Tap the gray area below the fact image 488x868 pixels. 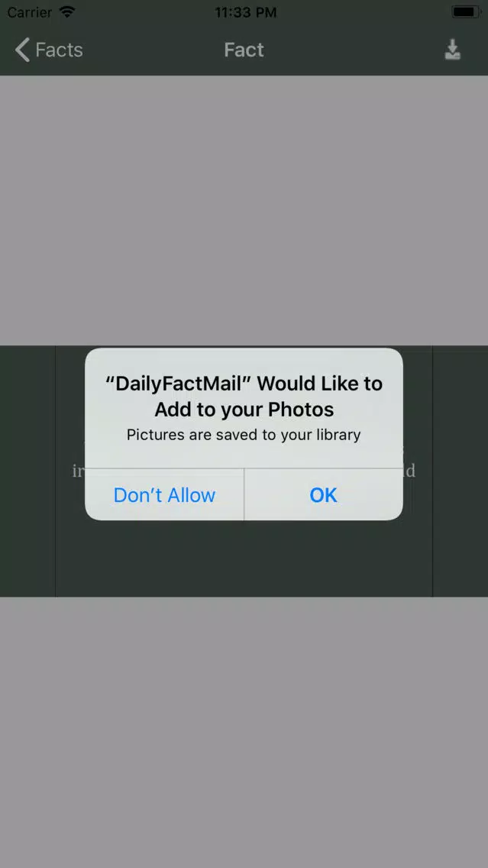pyautogui.click(x=244, y=732)
